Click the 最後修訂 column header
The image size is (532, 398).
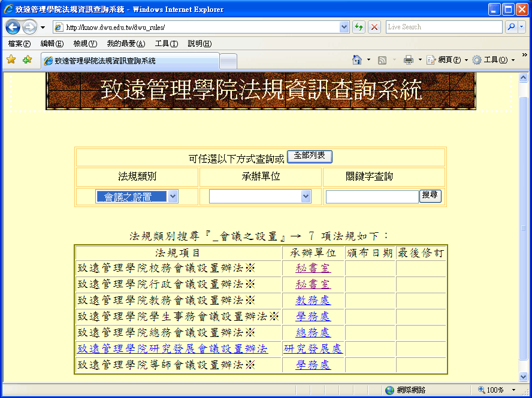click(421, 253)
